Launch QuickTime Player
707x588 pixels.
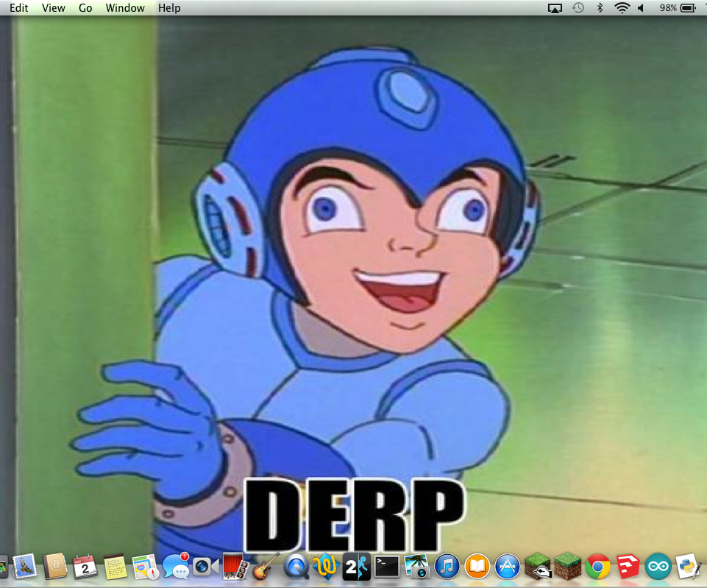[296, 567]
